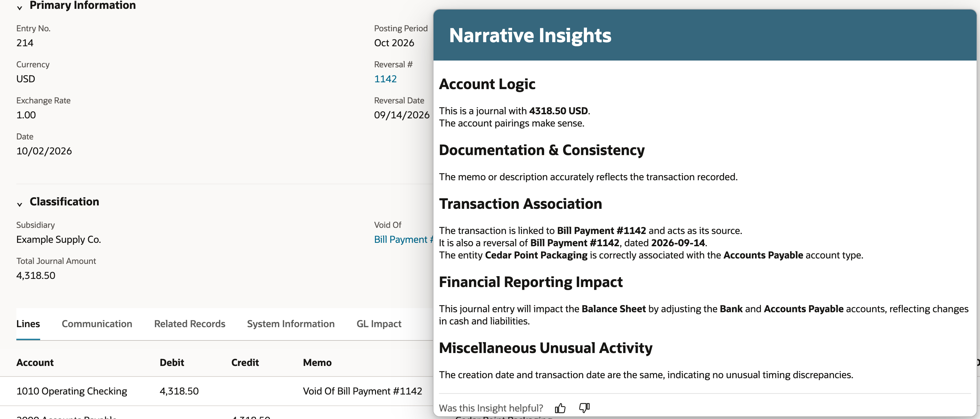The height and width of the screenshot is (419, 980).
Task: Click the Account column header
Action: (x=35, y=362)
